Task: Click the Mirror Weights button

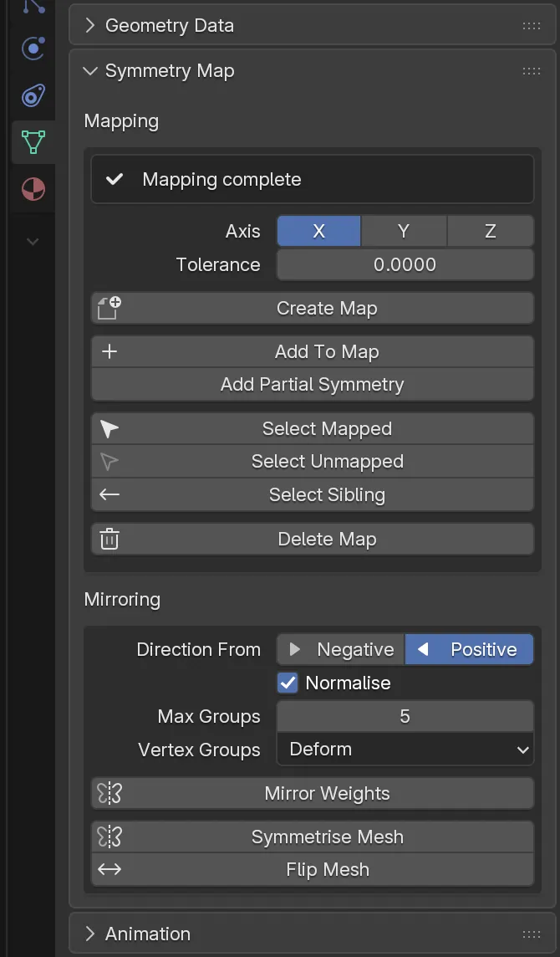Action: tap(313, 793)
